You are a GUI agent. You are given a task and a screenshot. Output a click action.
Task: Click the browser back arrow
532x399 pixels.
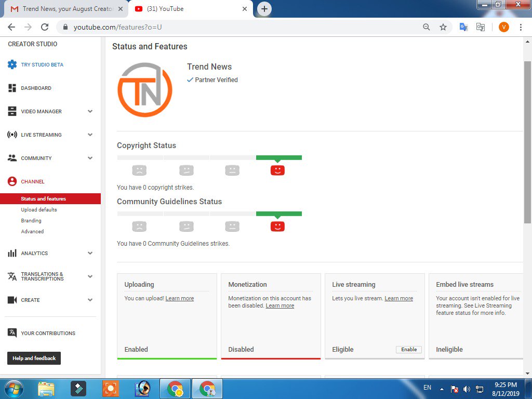11,27
